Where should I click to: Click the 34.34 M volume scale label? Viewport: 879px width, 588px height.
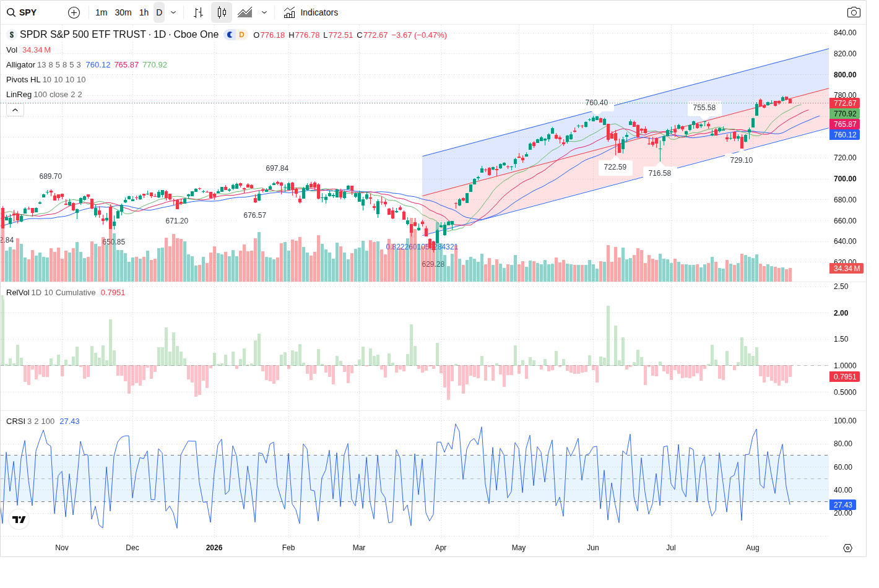tap(846, 269)
